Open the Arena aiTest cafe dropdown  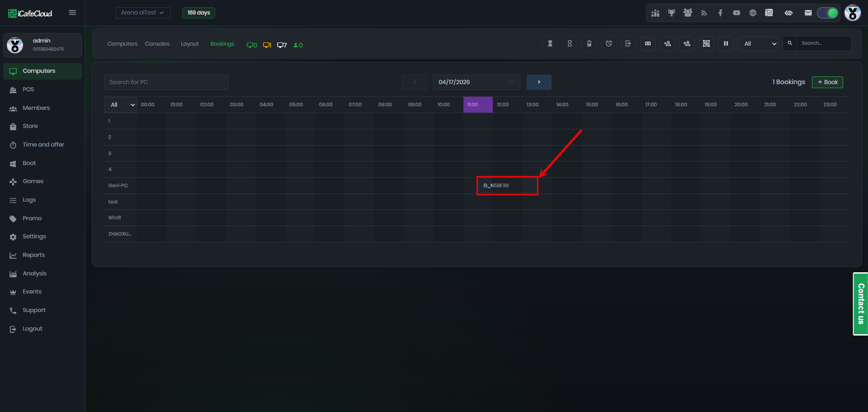(143, 13)
